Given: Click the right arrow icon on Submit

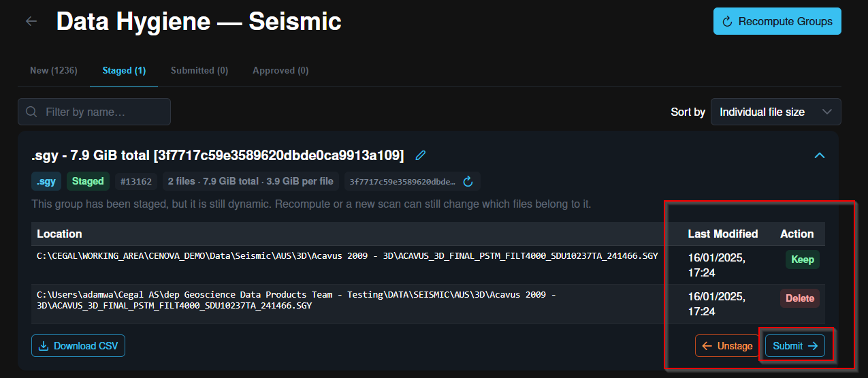Looking at the screenshot, I should (813, 346).
